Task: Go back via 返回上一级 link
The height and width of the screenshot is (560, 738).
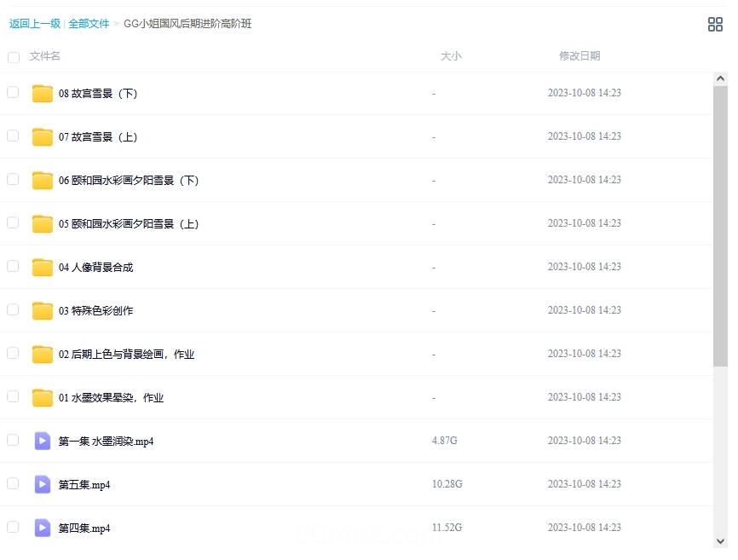Action: tap(35, 24)
